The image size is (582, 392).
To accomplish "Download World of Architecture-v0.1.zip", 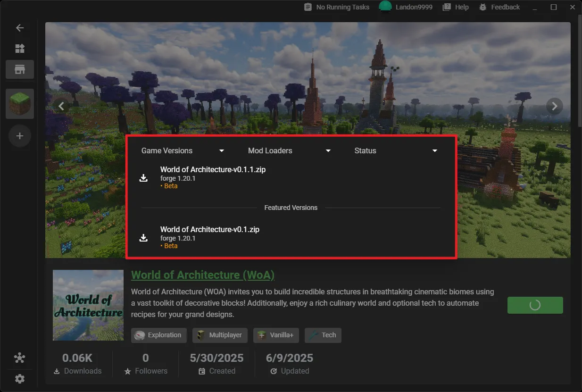I will 144,238.
